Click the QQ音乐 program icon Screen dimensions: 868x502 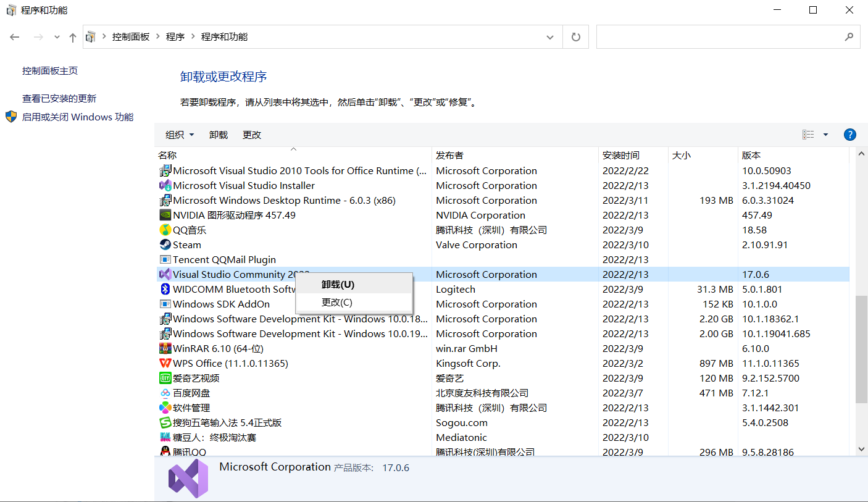(x=165, y=230)
